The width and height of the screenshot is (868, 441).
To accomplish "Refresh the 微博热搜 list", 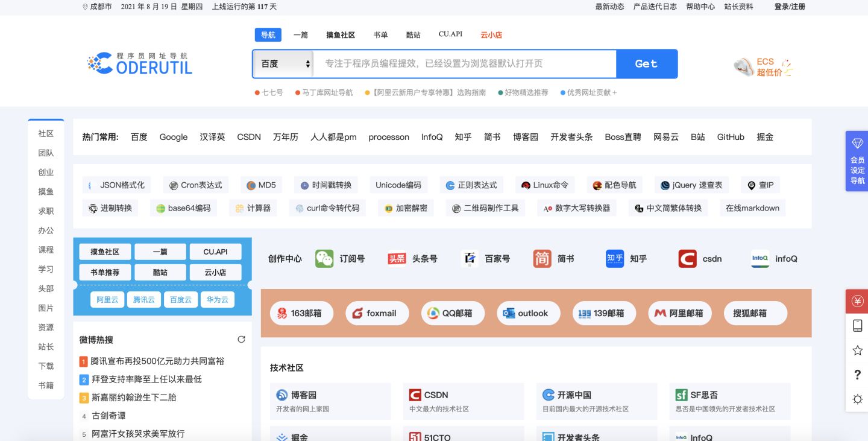I will coord(241,339).
